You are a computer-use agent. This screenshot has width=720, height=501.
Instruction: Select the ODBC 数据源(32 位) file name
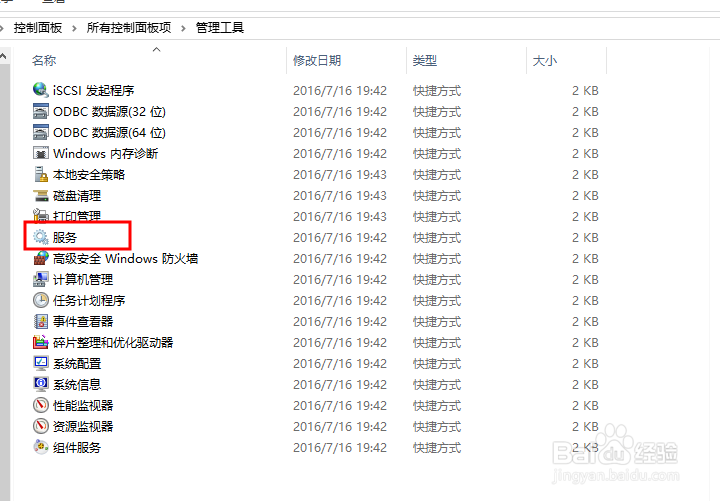click(109, 112)
